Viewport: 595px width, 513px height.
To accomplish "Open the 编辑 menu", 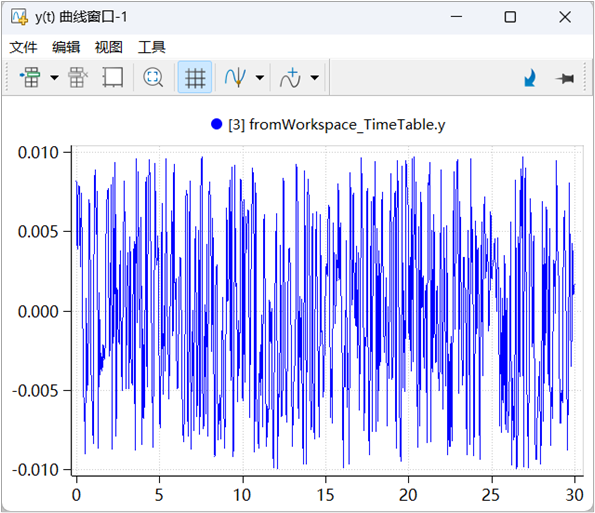I will (x=66, y=47).
